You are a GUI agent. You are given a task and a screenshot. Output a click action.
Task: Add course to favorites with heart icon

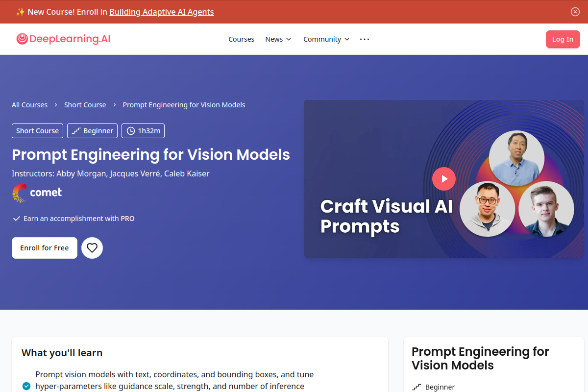click(x=92, y=248)
